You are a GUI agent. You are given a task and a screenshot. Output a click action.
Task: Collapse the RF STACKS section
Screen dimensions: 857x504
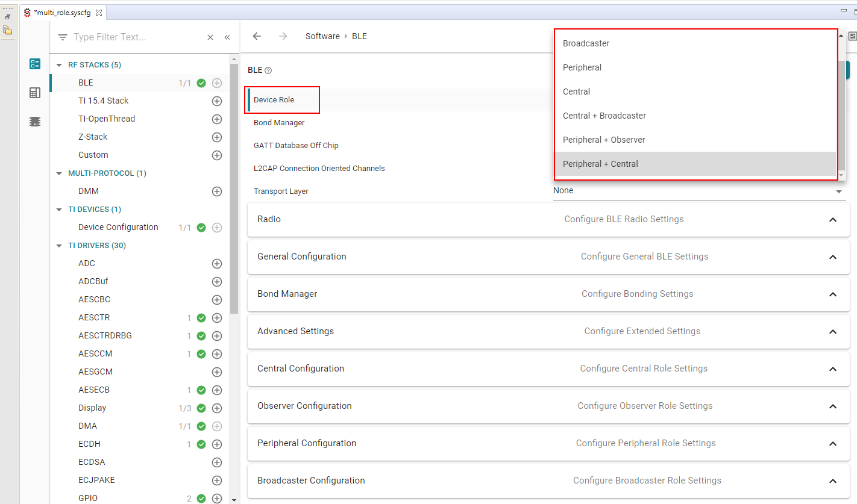click(58, 64)
